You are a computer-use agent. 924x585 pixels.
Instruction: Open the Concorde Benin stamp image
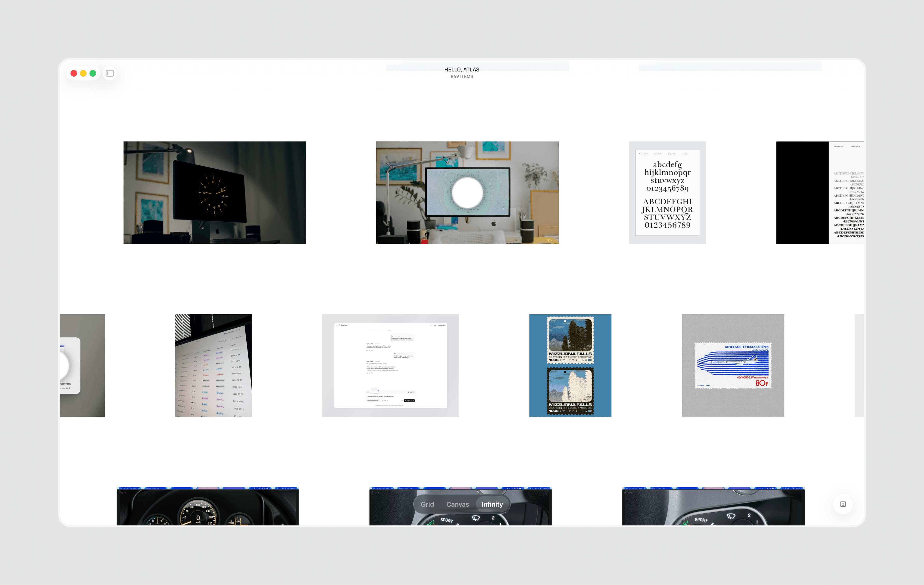[x=733, y=366]
